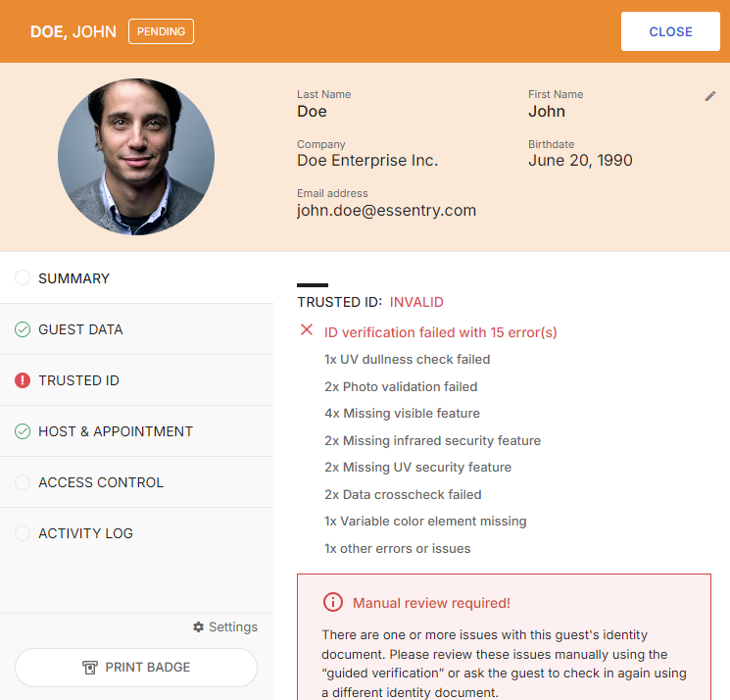The width and height of the screenshot is (730, 700).
Task: Select the empty circle beside Activity Log
Action: [x=23, y=532]
